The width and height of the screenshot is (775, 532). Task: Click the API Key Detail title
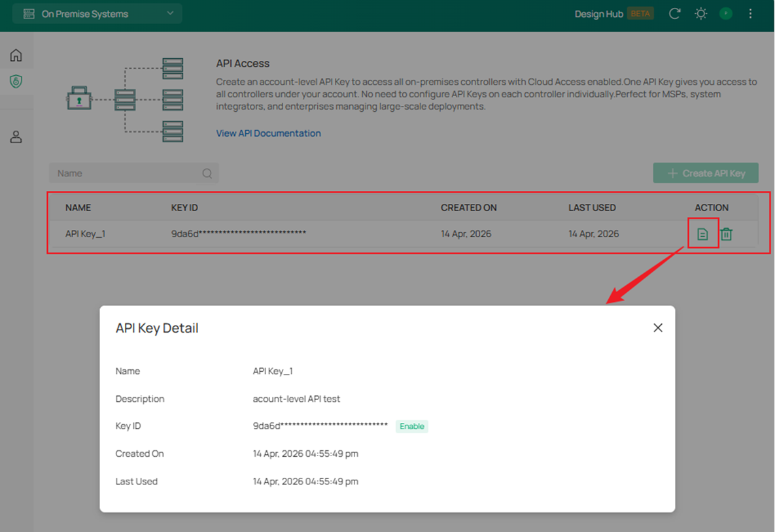pyautogui.click(x=157, y=328)
